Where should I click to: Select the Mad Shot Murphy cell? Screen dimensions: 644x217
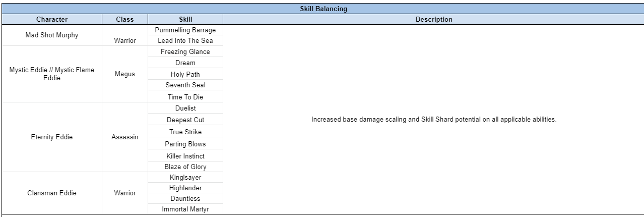[52, 35]
